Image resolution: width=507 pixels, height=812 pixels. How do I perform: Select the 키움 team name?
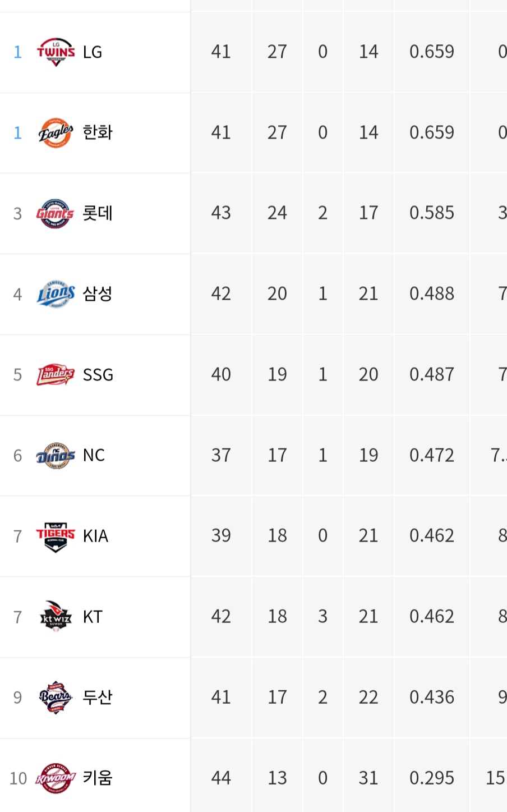pyautogui.click(x=98, y=778)
